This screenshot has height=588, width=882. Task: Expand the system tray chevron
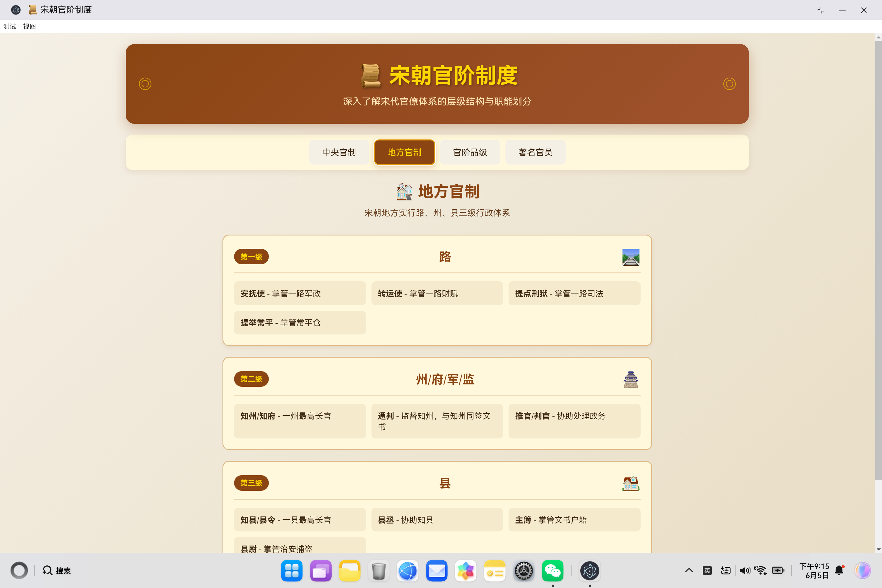pos(689,570)
